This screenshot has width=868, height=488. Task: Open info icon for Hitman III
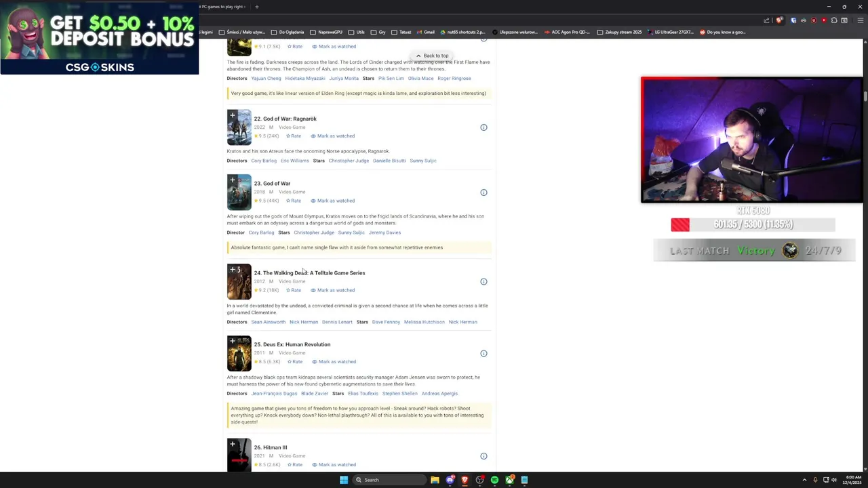point(484,456)
